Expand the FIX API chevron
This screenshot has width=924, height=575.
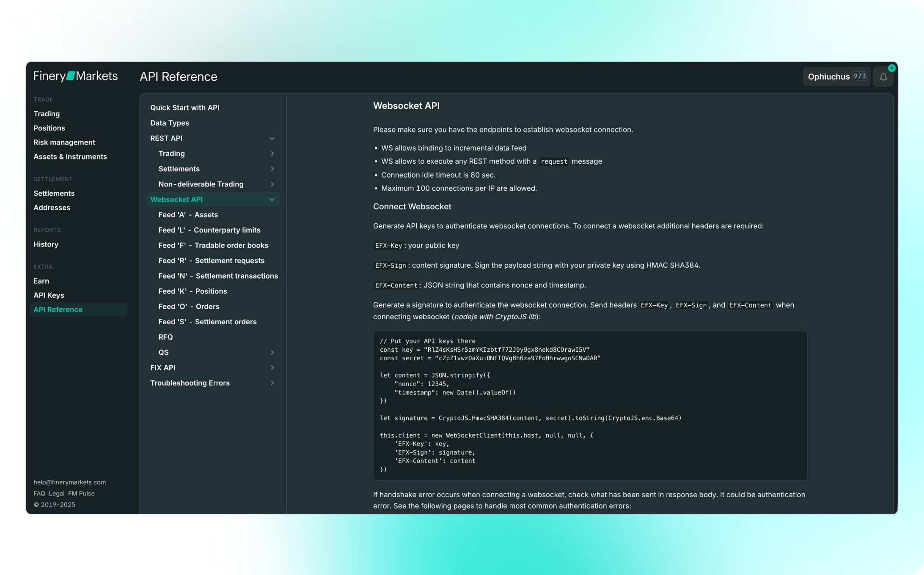pyautogui.click(x=272, y=367)
